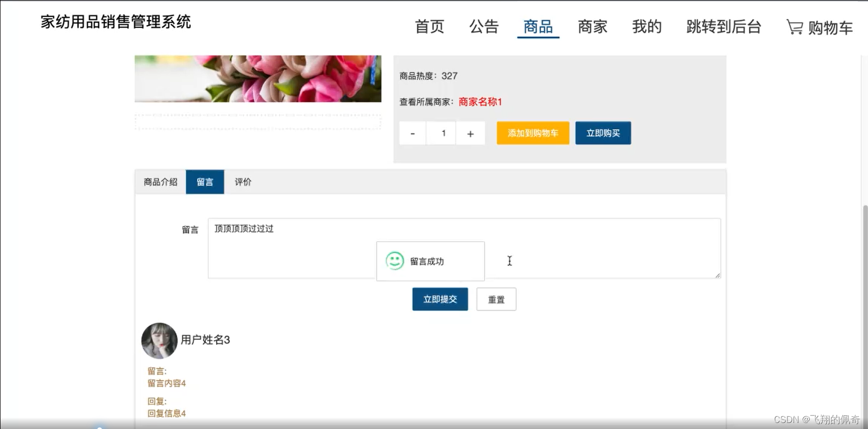
Task: Click the 重置 button
Action: click(496, 299)
